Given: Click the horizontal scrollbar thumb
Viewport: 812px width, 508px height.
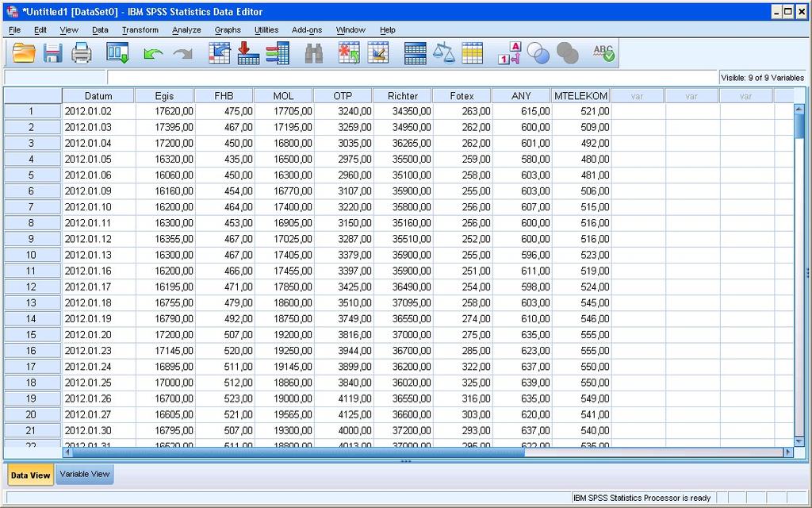Looking at the screenshot, I should (298, 452).
